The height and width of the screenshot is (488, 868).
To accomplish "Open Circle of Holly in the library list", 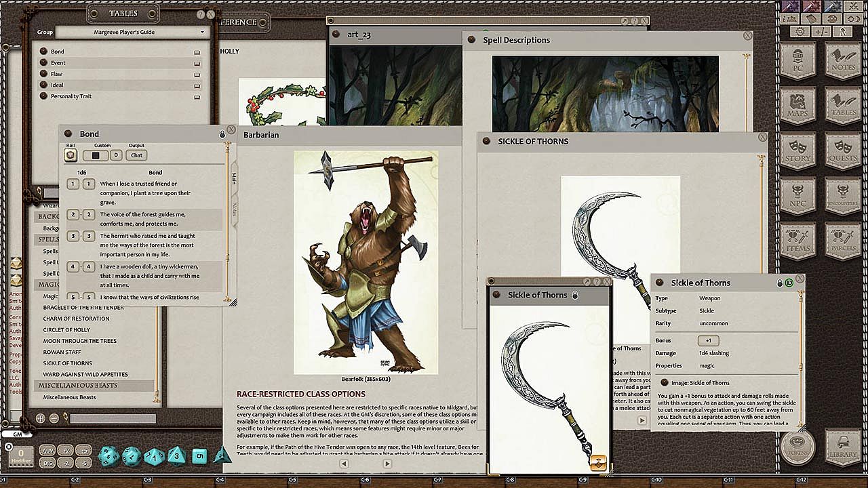I will 66,330.
